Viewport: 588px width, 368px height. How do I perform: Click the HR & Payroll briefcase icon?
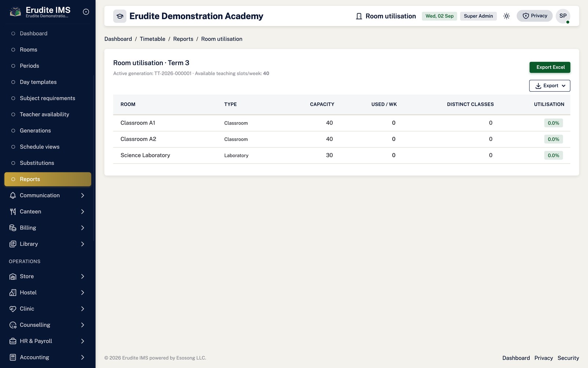(13, 341)
